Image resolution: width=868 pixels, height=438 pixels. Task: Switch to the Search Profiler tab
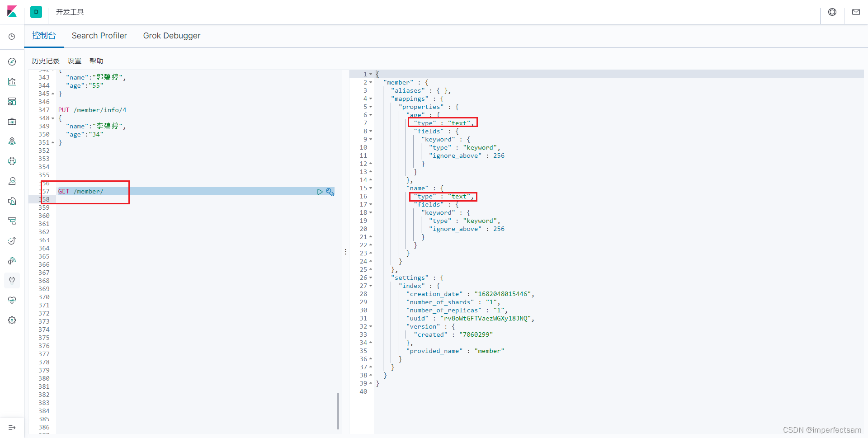[x=99, y=36]
